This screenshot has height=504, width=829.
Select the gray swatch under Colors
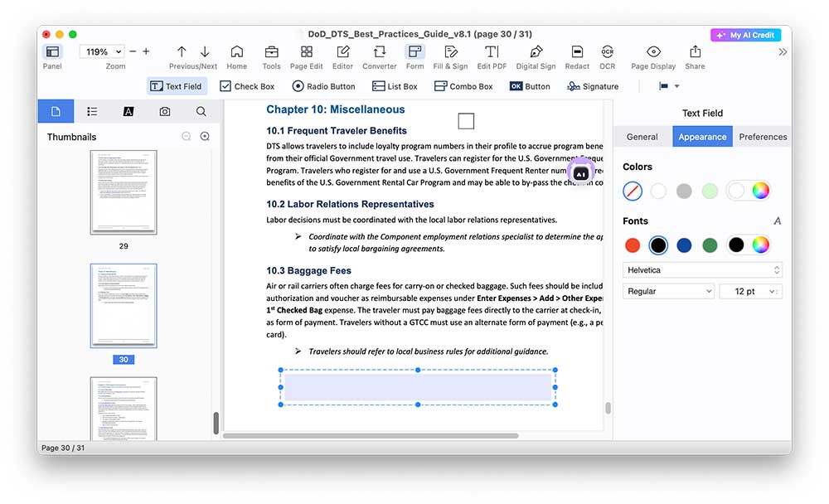[684, 191]
